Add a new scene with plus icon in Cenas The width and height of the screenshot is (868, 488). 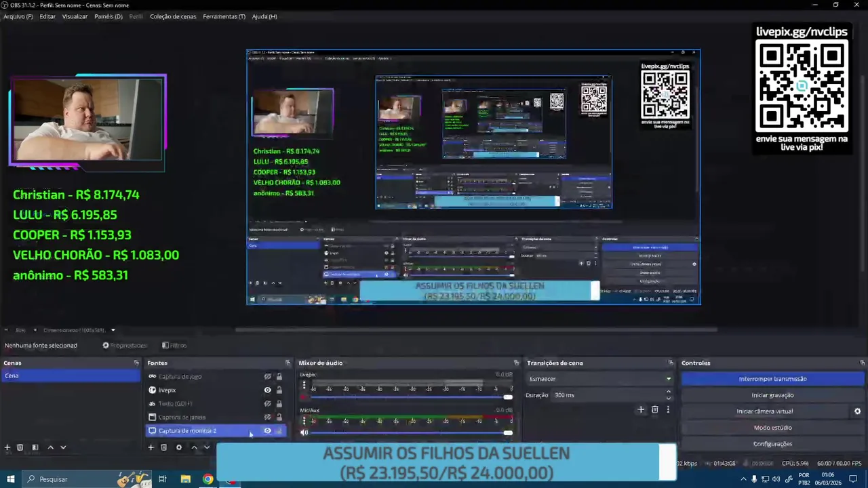point(7,447)
